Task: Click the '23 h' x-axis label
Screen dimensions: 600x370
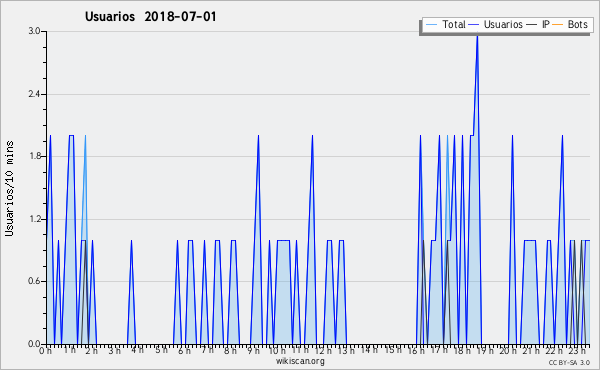Action: pos(577,350)
